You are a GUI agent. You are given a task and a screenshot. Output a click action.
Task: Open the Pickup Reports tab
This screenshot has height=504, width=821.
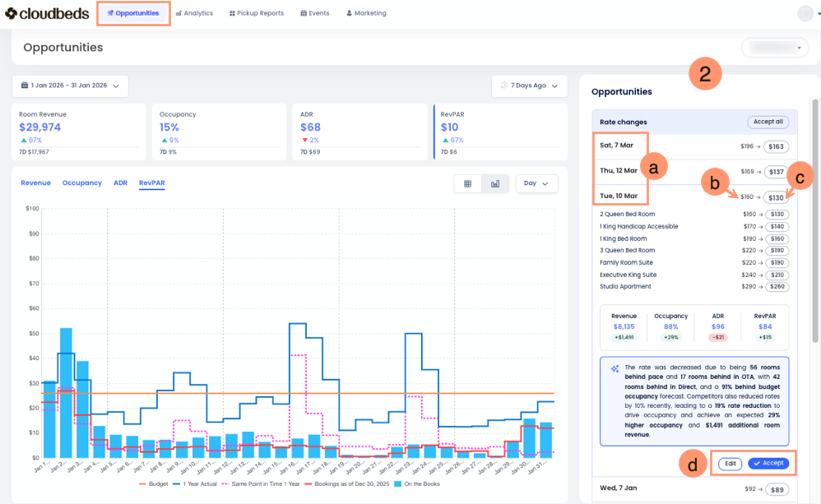(257, 13)
